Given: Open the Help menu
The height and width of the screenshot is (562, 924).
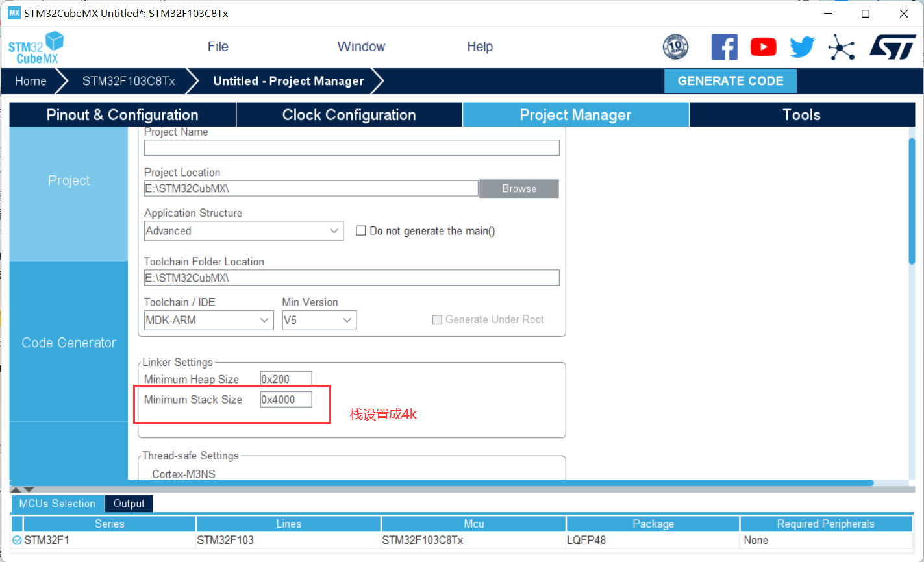Looking at the screenshot, I should tap(480, 47).
